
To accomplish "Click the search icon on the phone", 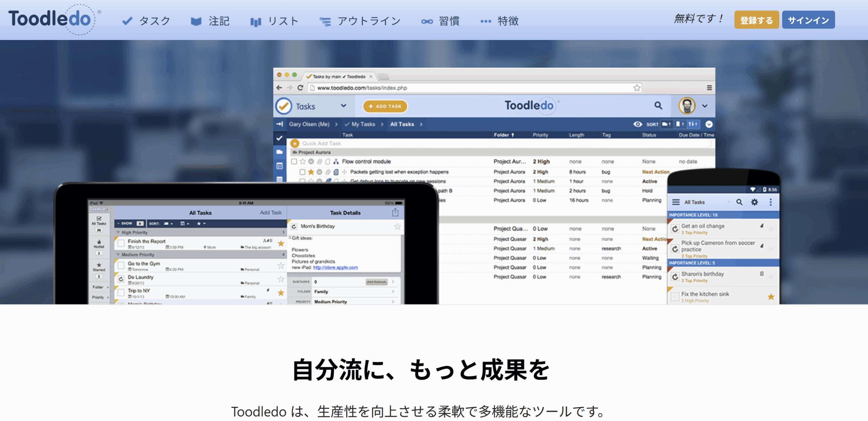I will [739, 202].
